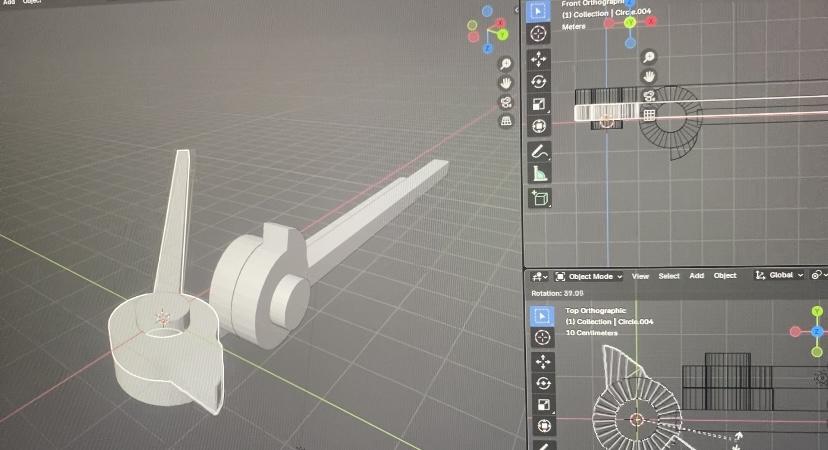Select the Cursor tool in front view toolbar
828x450 pixels.
(x=539, y=33)
